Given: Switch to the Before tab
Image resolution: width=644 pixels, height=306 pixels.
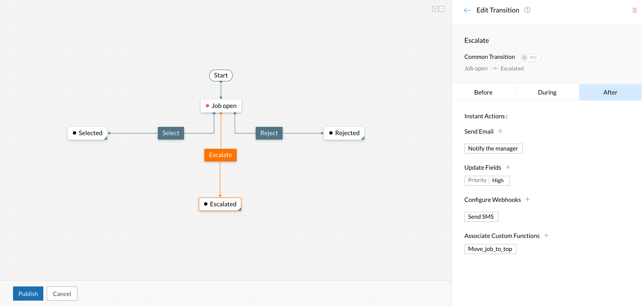Looking at the screenshot, I should tap(483, 93).
